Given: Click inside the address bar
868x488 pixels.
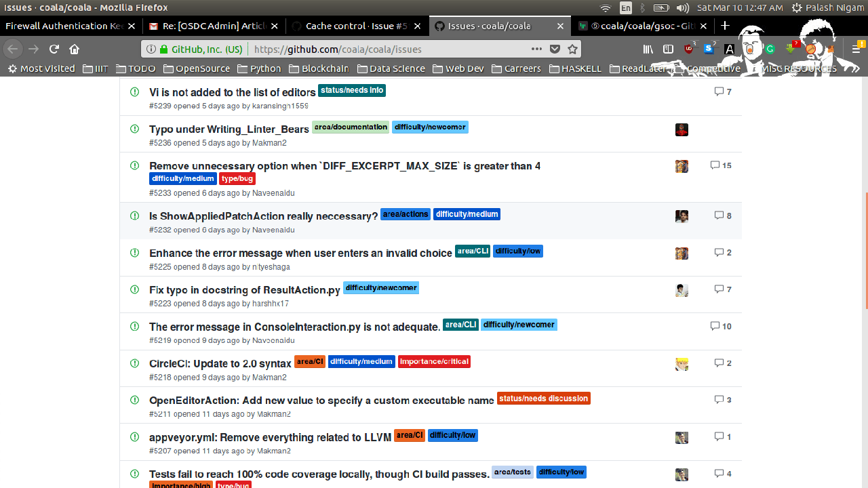Looking at the screenshot, I should [373, 49].
